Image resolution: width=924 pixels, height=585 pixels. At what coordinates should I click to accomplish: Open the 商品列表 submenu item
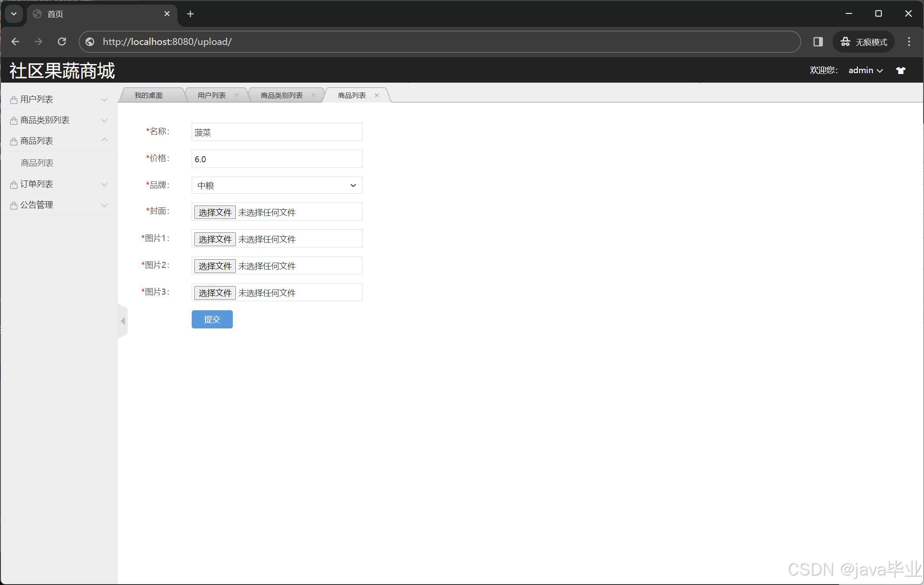coord(37,163)
